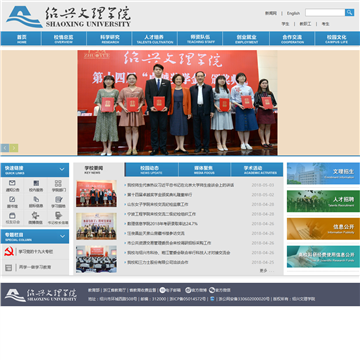Open the campus services quick link icon
The height and width of the screenshot is (360, 360).
tap(36, 183)
